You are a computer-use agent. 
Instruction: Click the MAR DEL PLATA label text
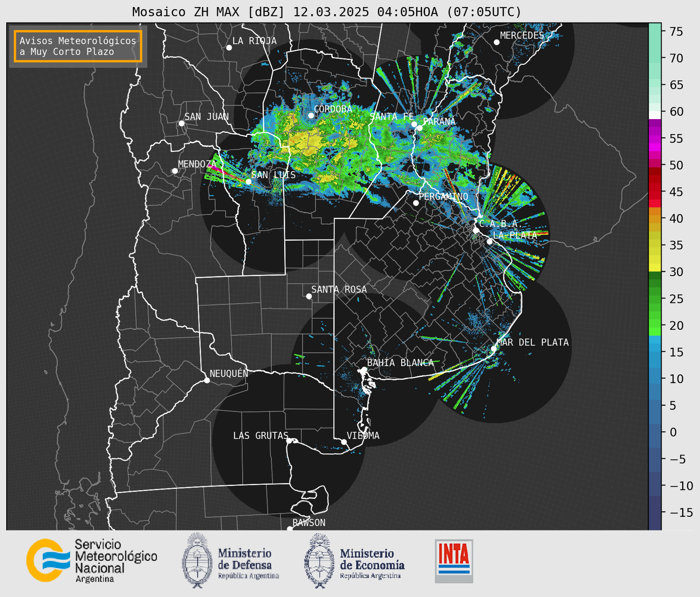(533, 342)
